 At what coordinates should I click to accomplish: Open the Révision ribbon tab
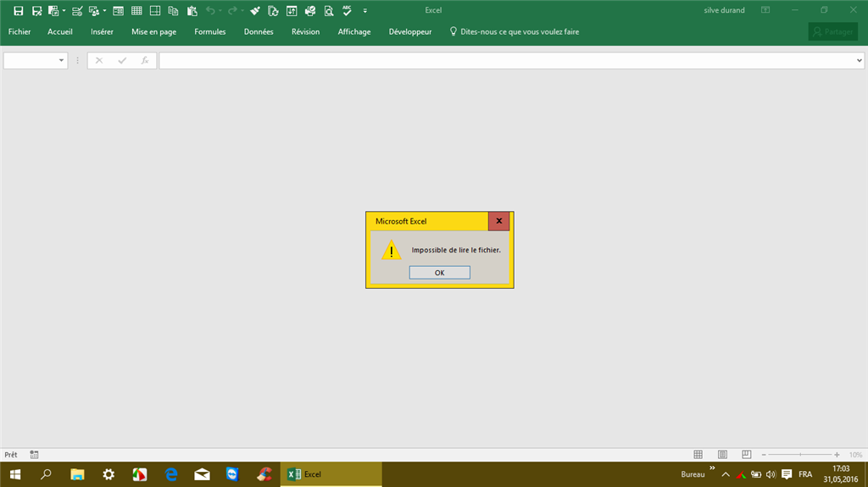pyautogui.click(x=305, y=31)
